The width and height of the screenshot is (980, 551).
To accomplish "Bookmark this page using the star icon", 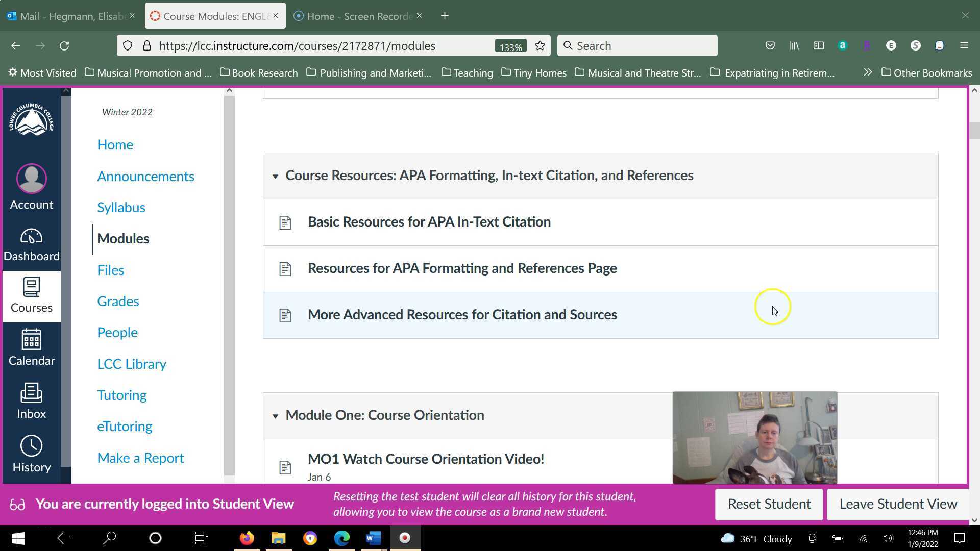I will (540, 45).
